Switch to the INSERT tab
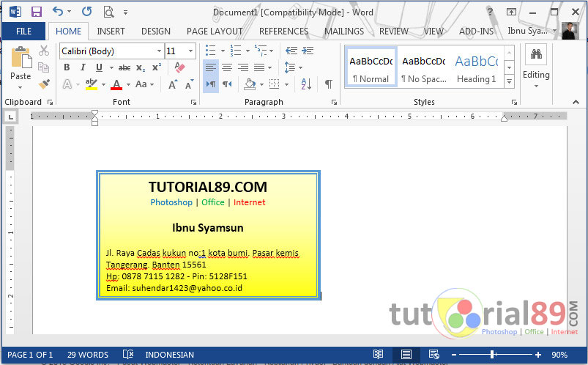The height and width of the screenshot is (365, 588). [111, 32]
